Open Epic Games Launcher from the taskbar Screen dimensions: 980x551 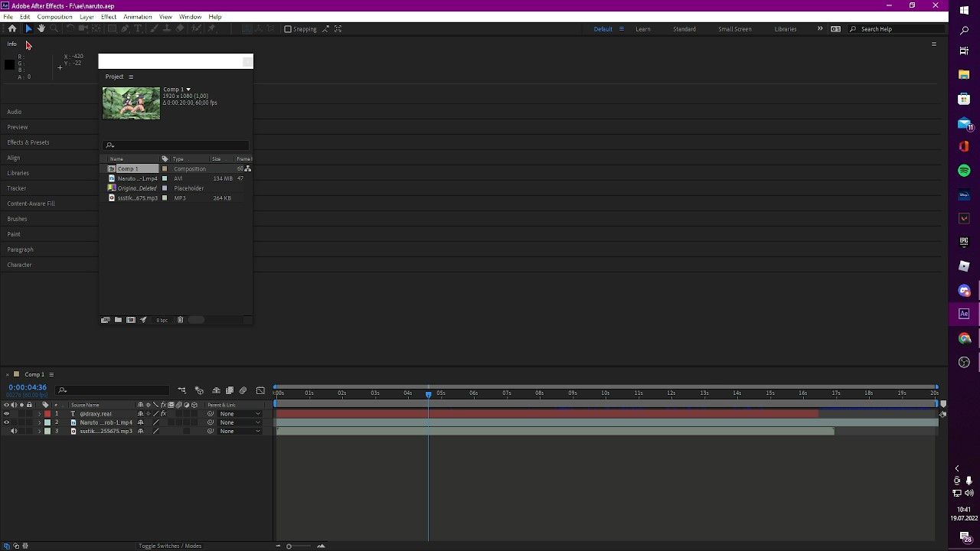(964, 243)
